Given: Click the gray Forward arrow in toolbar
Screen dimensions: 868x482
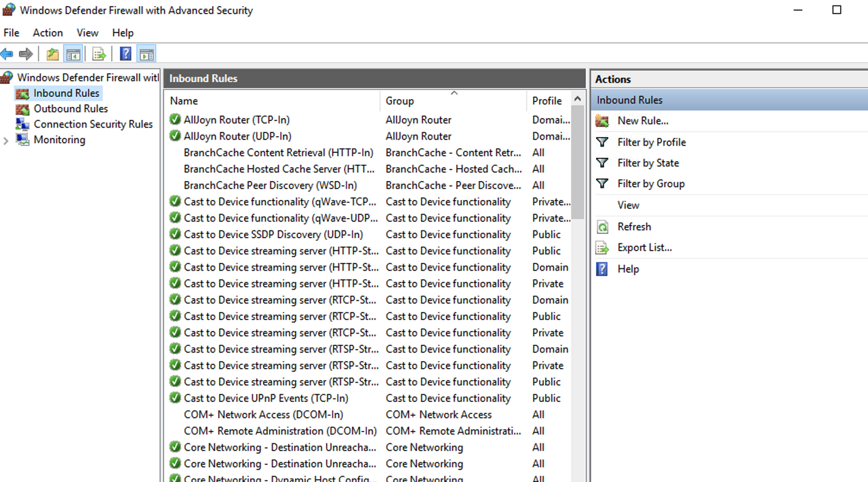Looking at the screenshot, I should point(26,54).
